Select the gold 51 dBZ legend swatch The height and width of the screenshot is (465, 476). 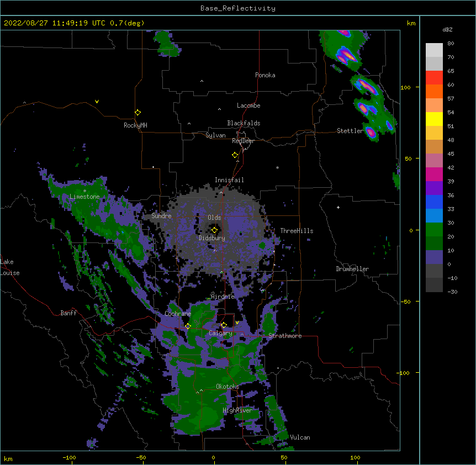pos(434,133)
